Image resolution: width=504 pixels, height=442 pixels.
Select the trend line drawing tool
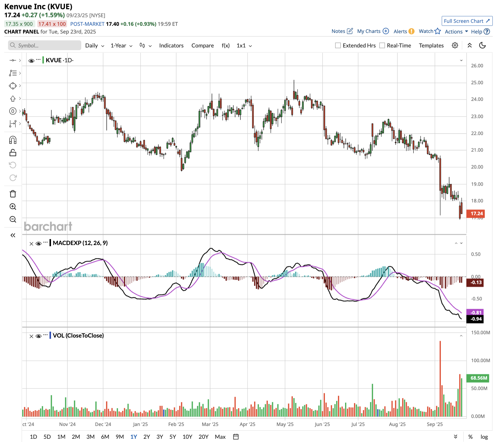(x=12, y=60)
